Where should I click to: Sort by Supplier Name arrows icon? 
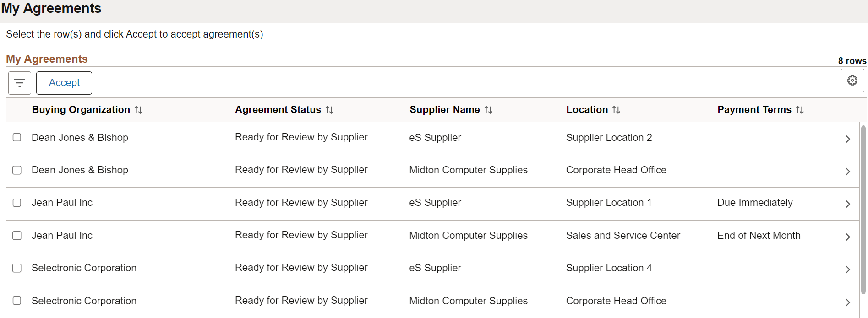(488, 110)
